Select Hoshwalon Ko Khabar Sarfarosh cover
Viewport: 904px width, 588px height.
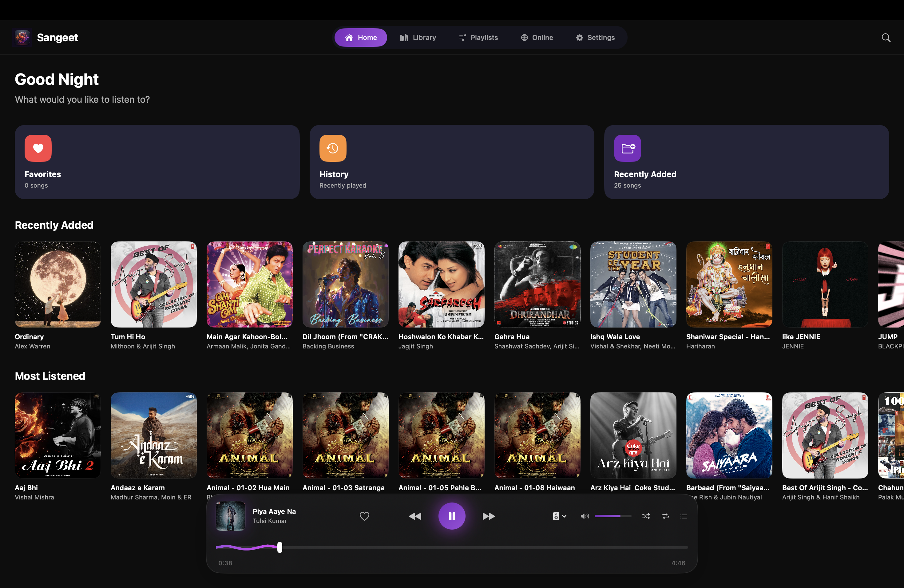(441, 284)
